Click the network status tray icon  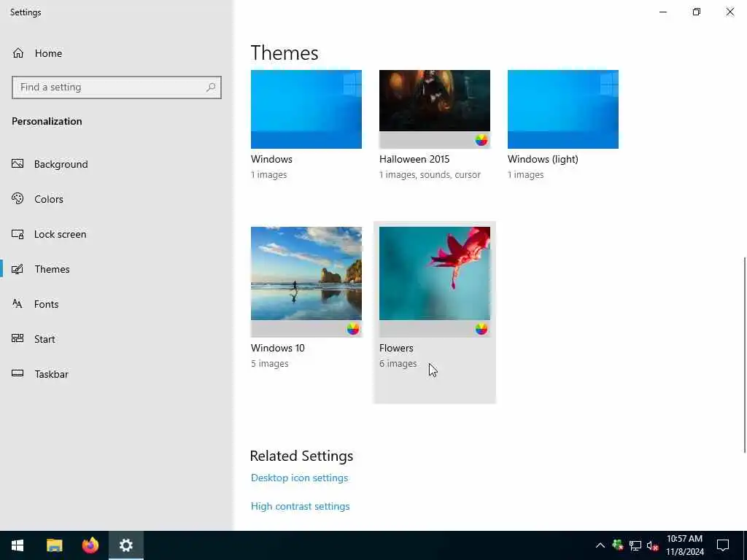click(635, 545)
